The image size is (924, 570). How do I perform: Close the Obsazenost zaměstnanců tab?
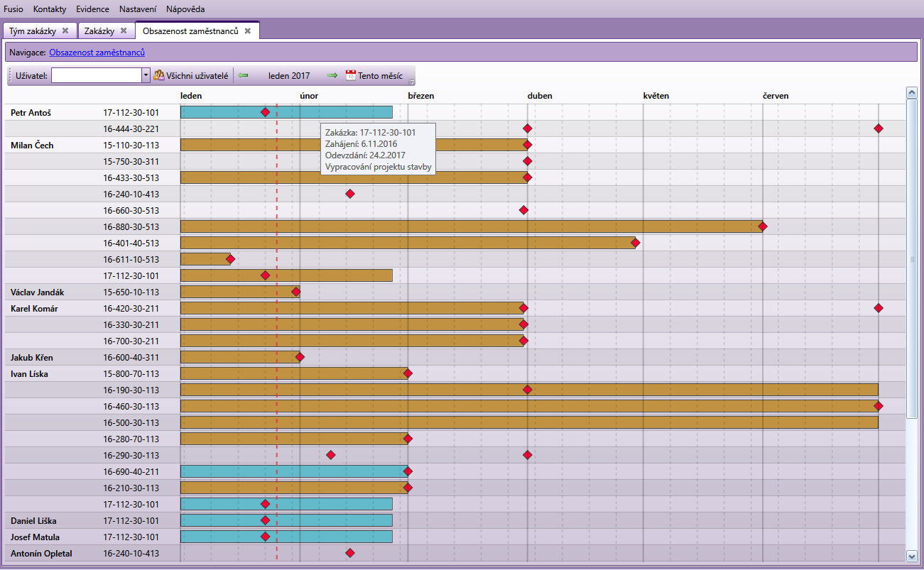point(248,31)
